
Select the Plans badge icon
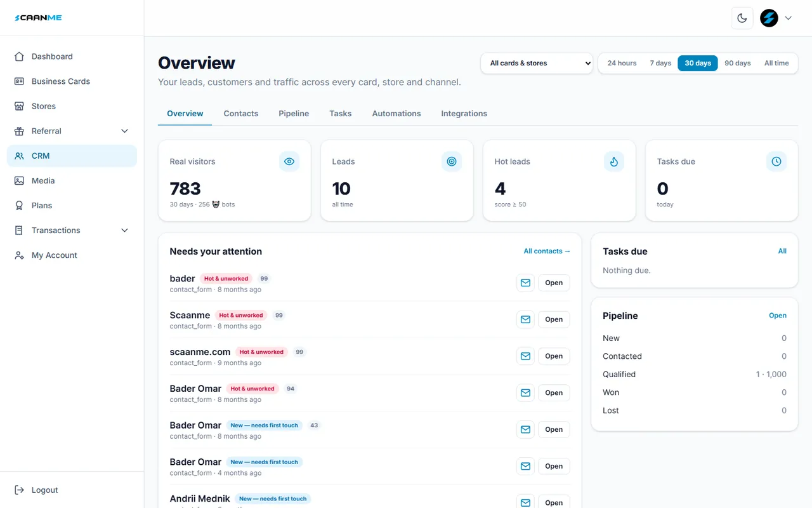pyautogui.click(x=20, y=205)
